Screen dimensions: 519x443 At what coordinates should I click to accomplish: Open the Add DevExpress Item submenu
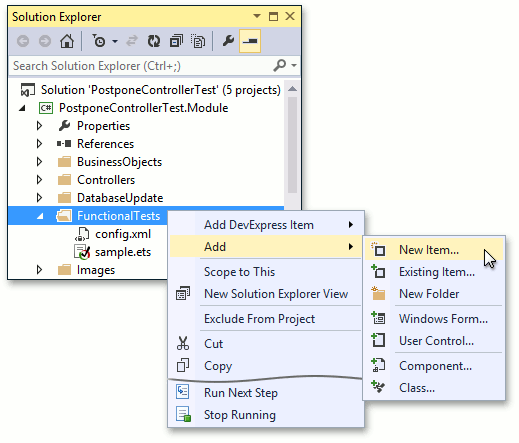[266, 225]
